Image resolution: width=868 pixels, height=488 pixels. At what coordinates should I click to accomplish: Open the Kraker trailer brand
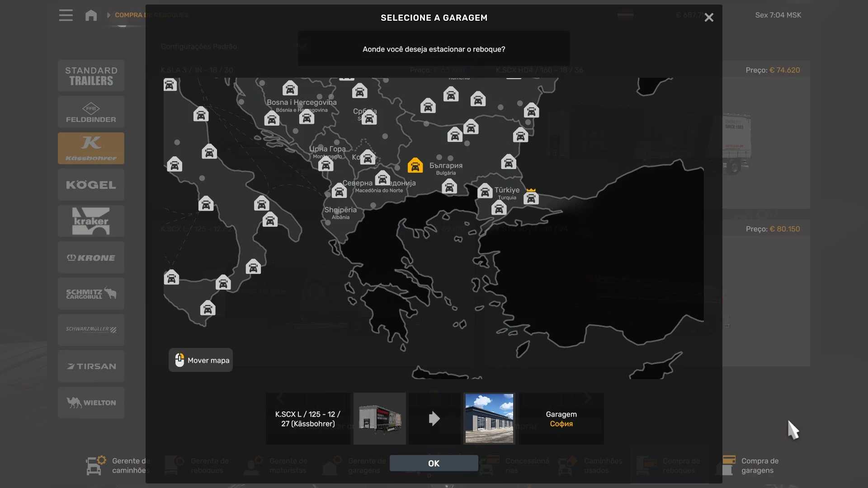coord(91,221)
